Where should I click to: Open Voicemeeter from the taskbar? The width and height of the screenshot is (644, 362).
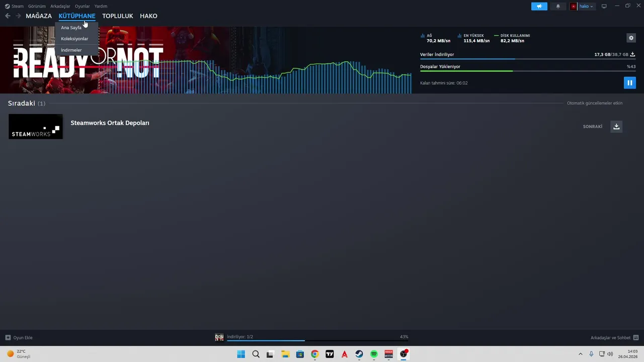pyautogui.click(x=388, y=354)
